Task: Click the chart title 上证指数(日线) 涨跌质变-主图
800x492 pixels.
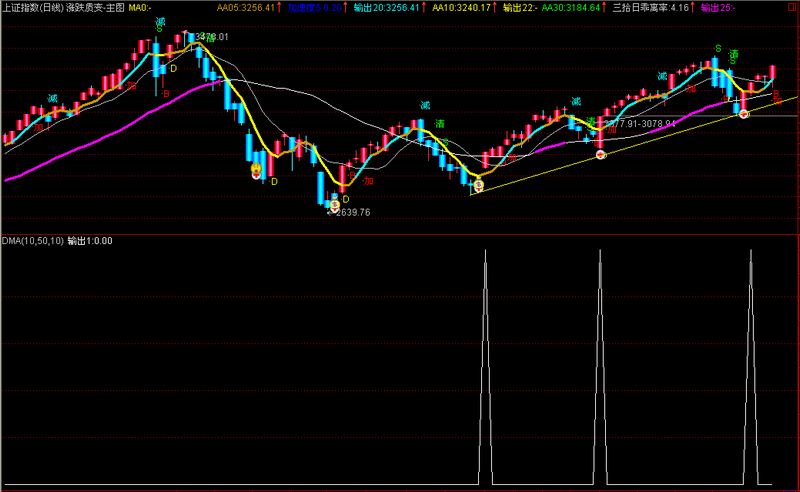Action: (63, 8)
